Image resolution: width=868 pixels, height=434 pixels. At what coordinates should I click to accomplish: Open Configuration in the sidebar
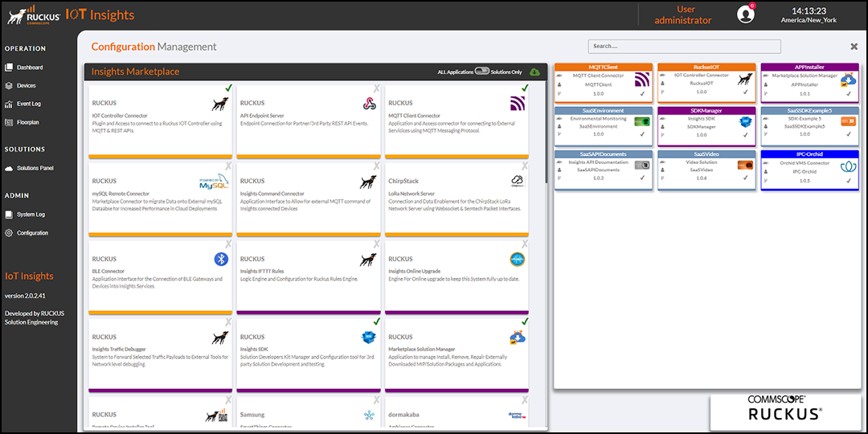(x=27, y=233)
